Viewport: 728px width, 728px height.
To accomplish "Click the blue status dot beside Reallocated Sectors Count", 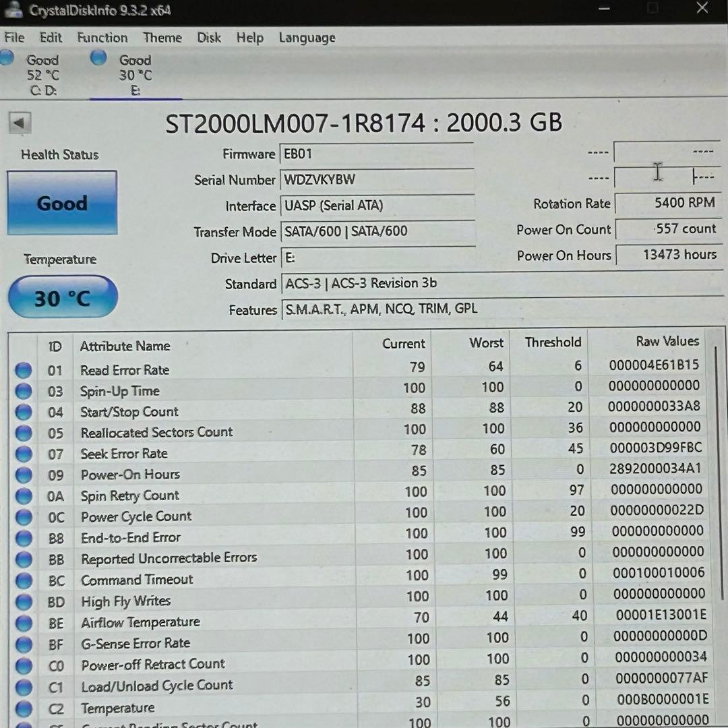I will [24, 432].
